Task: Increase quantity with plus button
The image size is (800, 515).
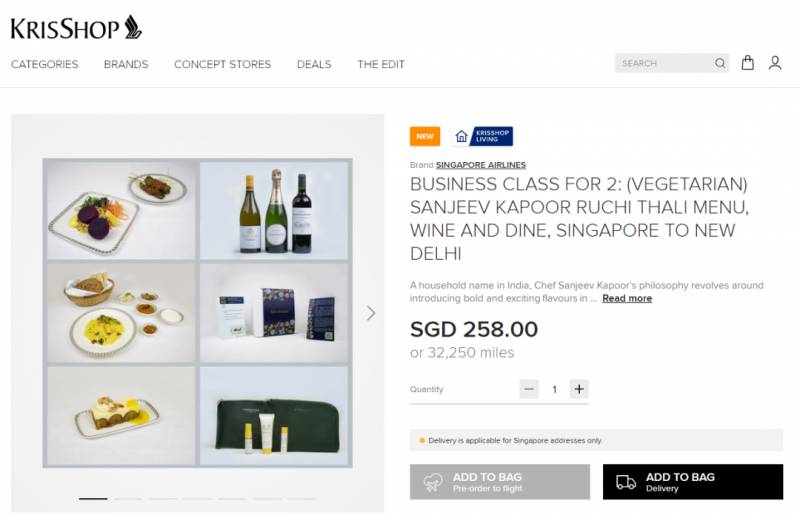Action: (x=579, y=389)
